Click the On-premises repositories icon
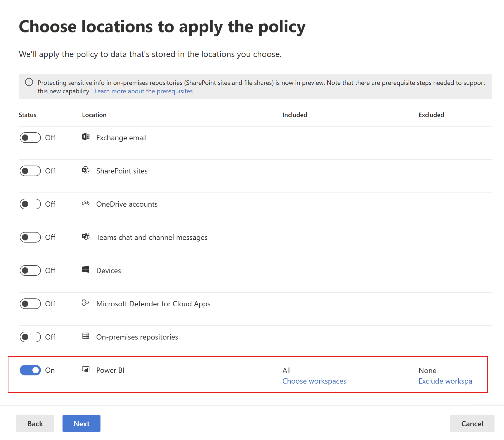 click(85, 336)
